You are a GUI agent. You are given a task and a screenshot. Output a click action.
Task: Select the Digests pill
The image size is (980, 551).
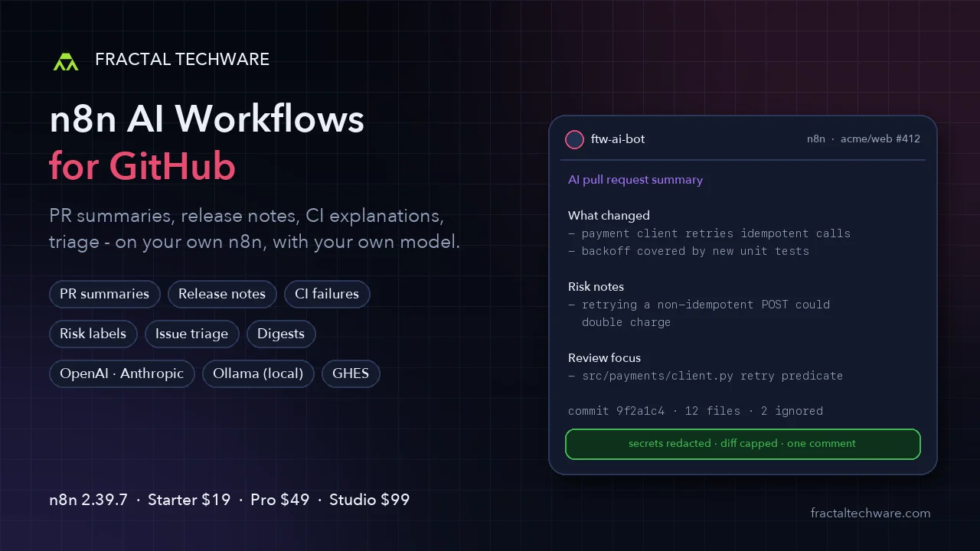[x=281, y=334]
